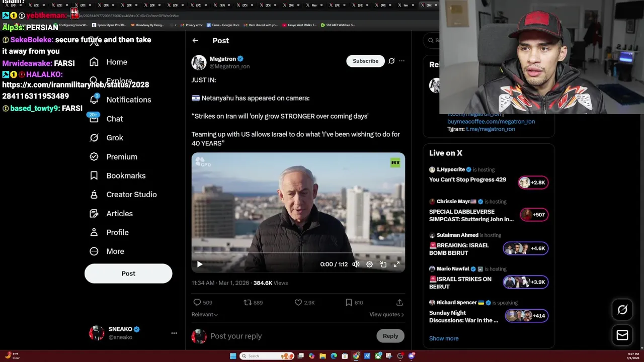Screen dimensions: 644x362
Task: Play the Netanyahu video
Action: click(200, 264)
